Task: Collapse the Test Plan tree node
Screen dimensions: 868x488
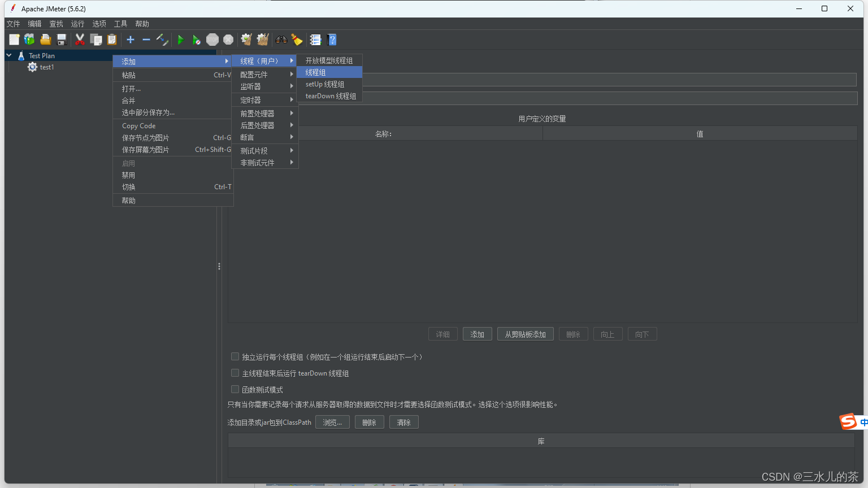Action: click(8, 55)
